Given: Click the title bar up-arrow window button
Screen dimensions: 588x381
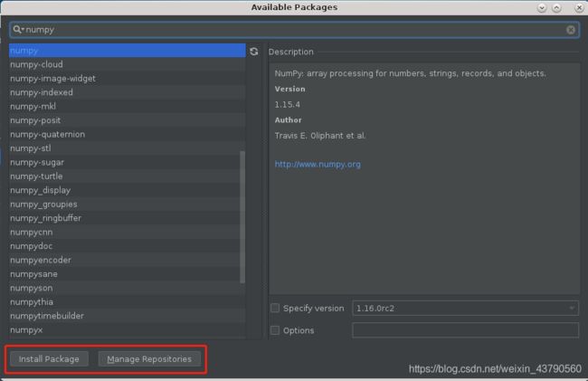Looking at the screenshot, I should pyautogui.click(x=556, y=7).
